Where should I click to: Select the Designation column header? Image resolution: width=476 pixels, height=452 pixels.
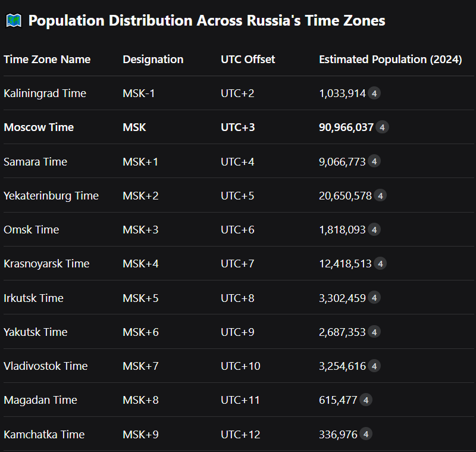(153, 60)
